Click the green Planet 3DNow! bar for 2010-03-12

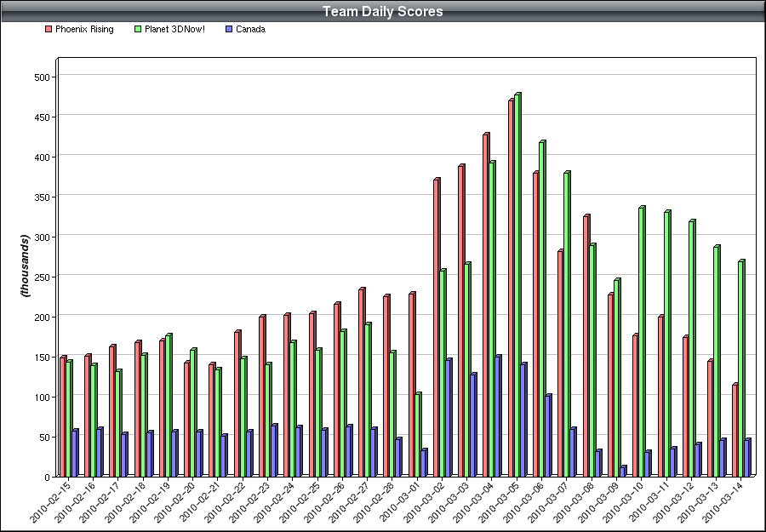pyautogui.click(x=692, y=348)
